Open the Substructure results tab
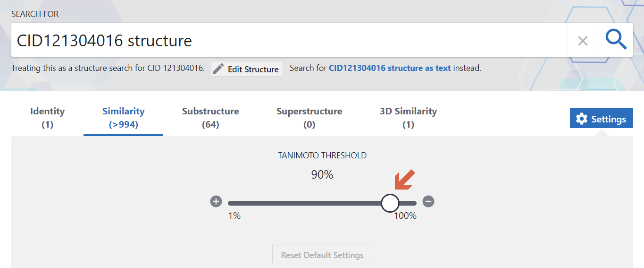Viewport: 644px width, 268px height. tap(210, 118)
